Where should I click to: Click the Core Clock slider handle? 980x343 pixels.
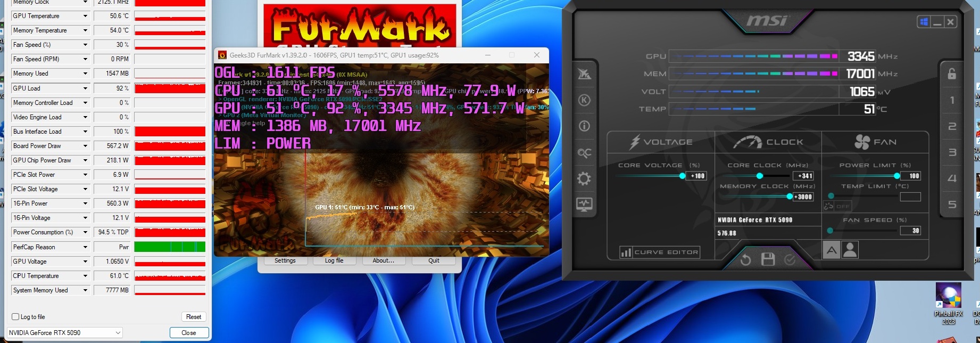pos(760,176)
